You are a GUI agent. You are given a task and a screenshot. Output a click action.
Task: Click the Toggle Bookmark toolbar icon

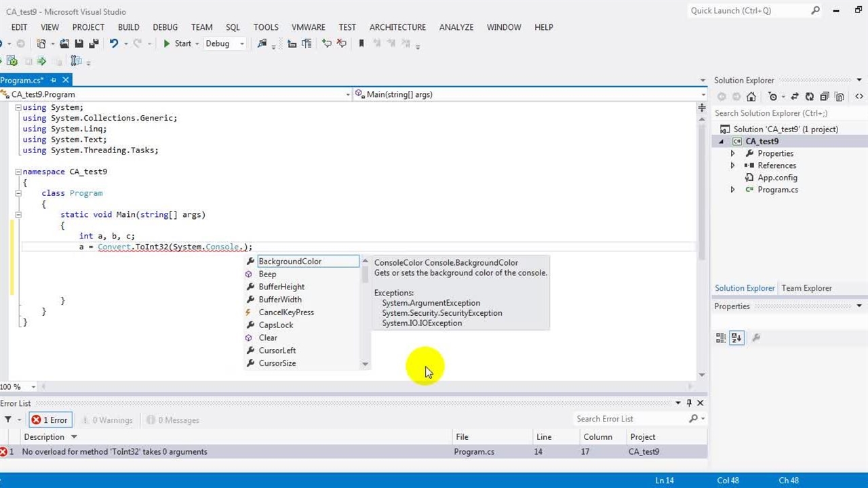tap(361, 43)
